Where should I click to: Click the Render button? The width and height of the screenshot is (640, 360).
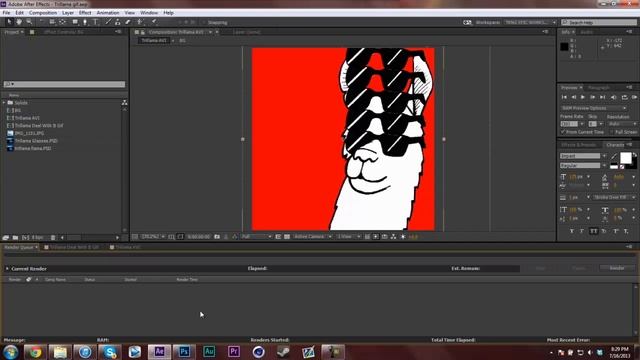[x=617, y=268]
